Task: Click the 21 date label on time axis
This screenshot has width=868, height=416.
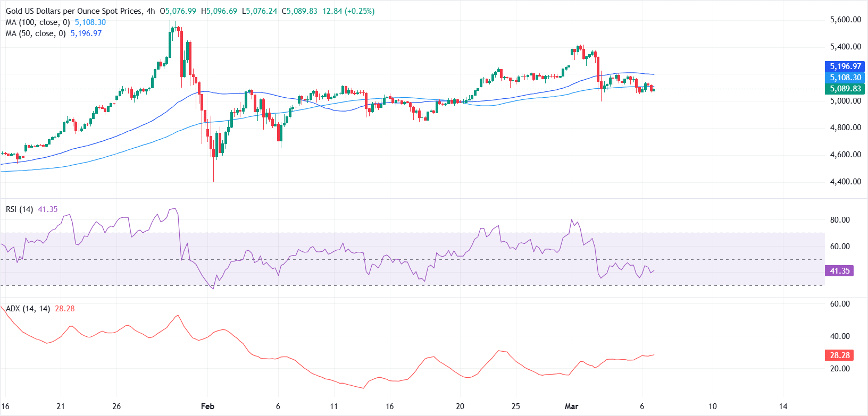Action: (61, 406)
